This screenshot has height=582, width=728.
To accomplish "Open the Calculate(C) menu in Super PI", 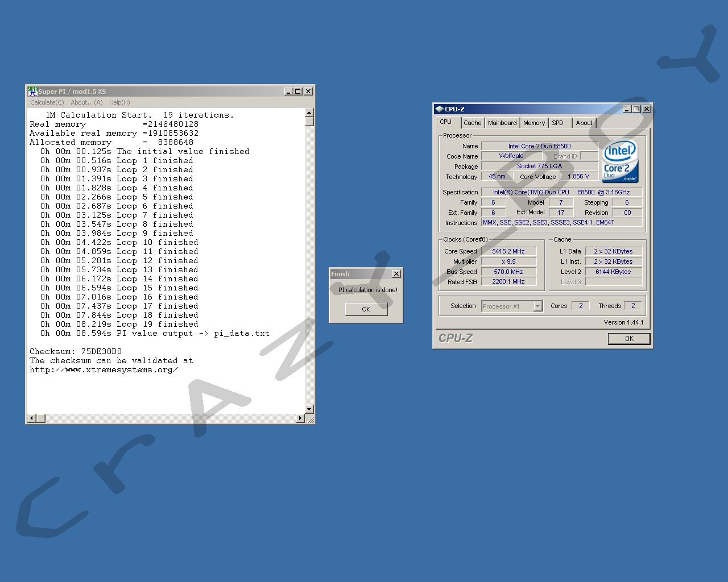I will pyautogui.click(x=47, y=102).
